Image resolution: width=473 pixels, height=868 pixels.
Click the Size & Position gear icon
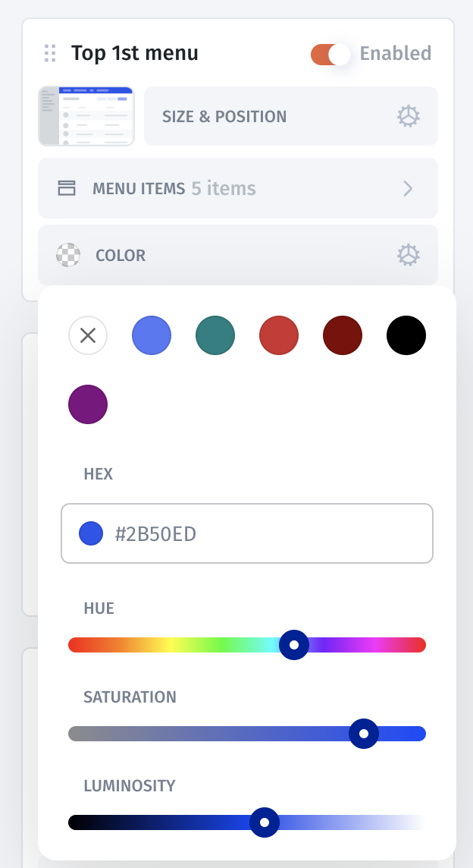[409, 116]
